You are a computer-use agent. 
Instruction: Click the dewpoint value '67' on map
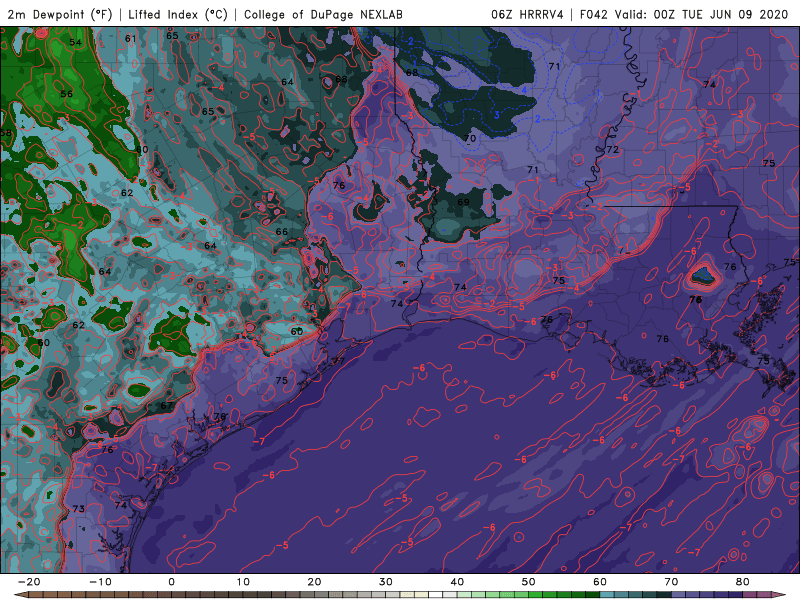point(166,406)
